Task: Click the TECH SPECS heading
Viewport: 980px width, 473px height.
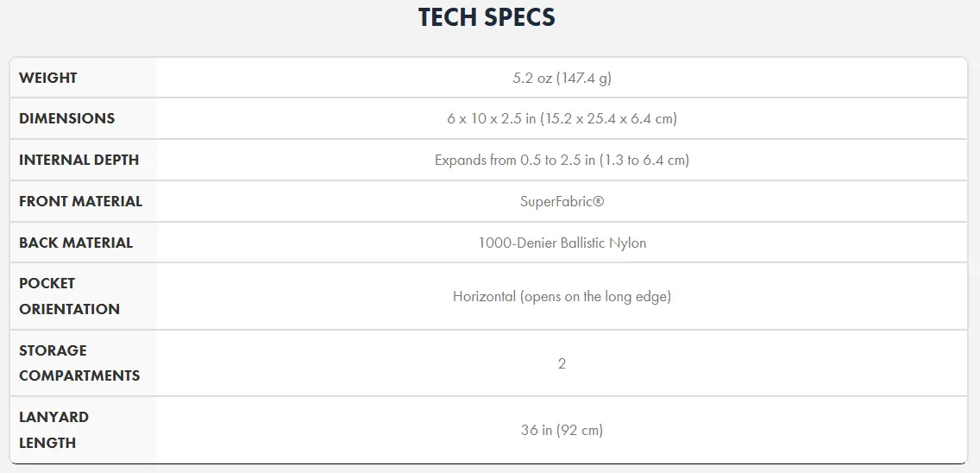Action: [x=487, y=17]
